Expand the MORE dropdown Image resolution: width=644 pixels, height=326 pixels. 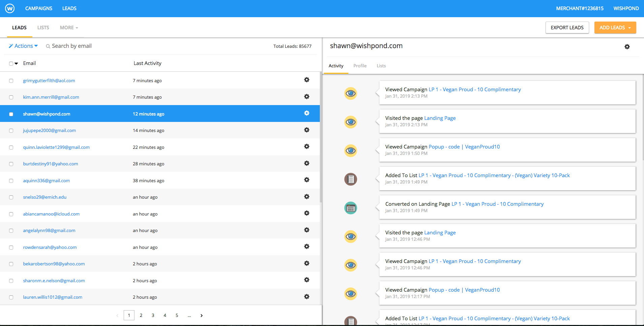pos(68,28)
